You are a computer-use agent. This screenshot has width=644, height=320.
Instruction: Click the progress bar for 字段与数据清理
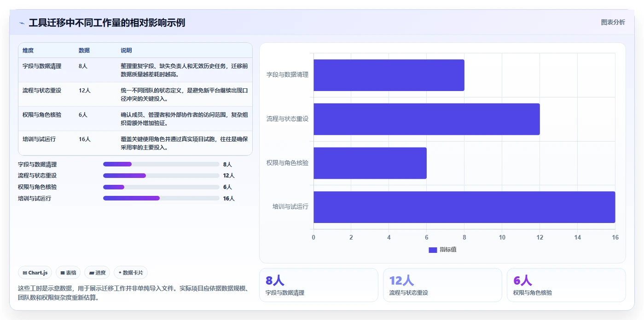pyautogui.click(x=161, y=164)
